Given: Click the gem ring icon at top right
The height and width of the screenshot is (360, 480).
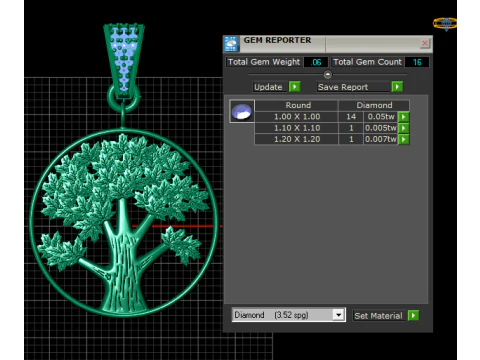Looking at the screenshot, I should [x=445, y=24].
